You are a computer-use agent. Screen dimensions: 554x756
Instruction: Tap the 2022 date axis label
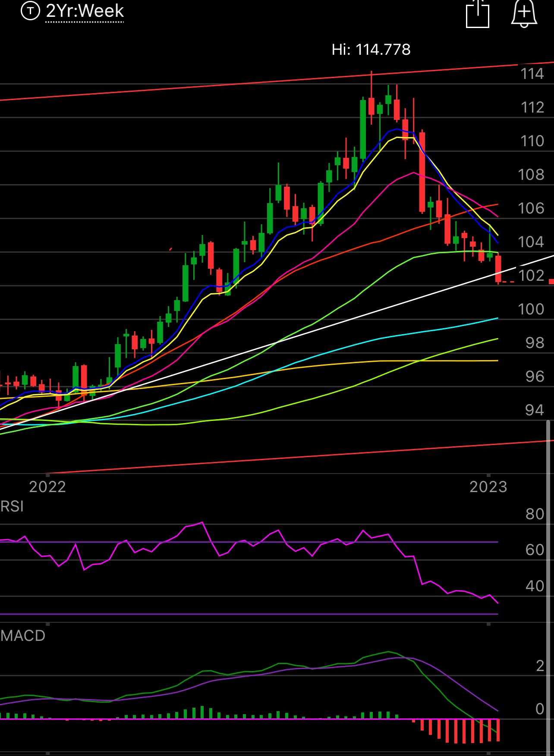coord(47,487)
